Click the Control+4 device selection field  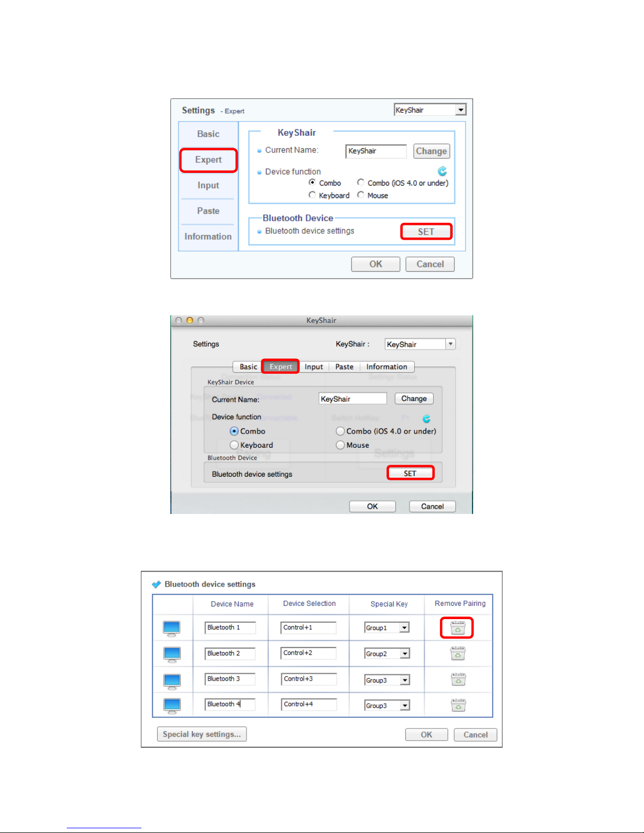click(x=309, y=704)
